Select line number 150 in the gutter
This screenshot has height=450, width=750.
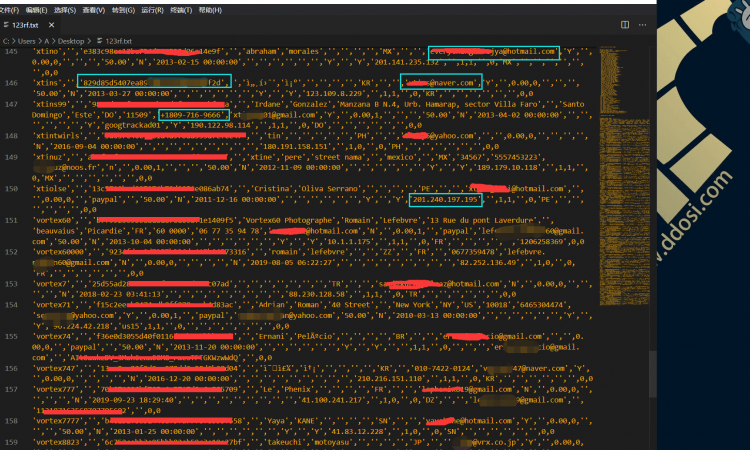11,188
